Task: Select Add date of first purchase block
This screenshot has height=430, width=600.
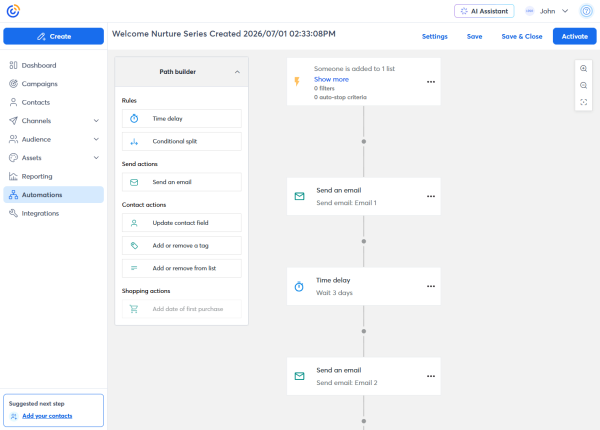Action: [x=182, y=309]
